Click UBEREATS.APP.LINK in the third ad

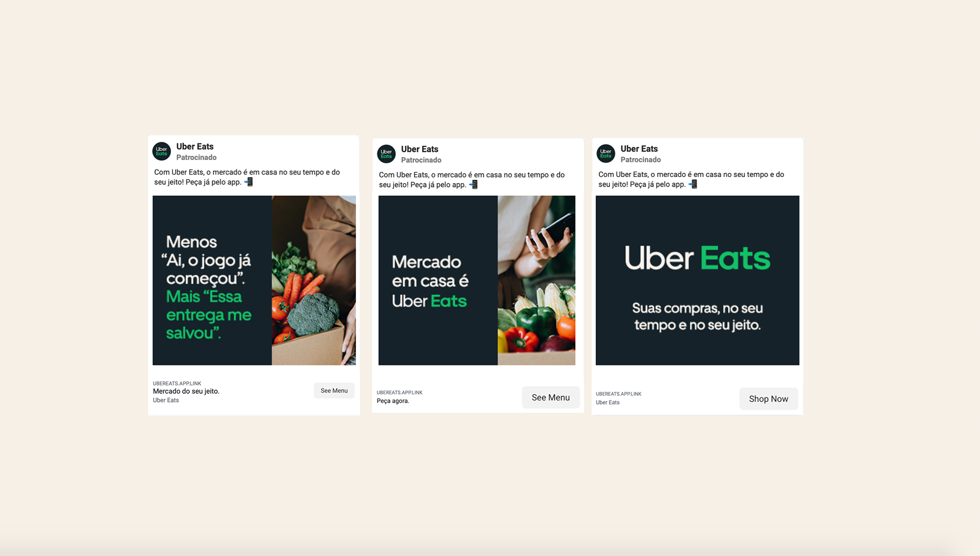(x=619, y=394)
